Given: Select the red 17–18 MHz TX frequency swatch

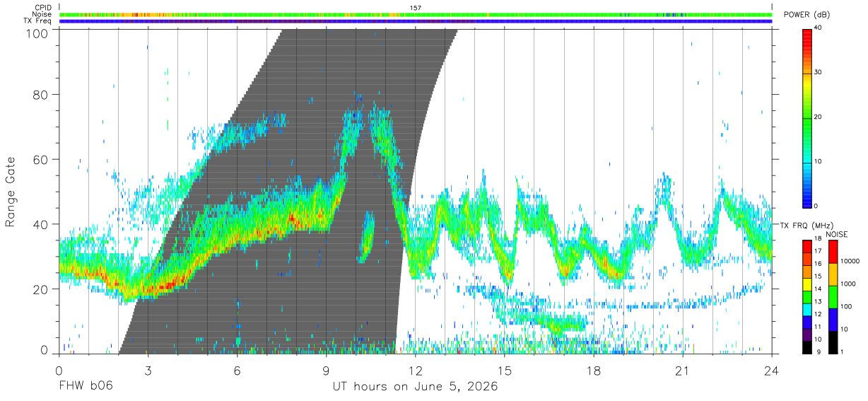Looking at the screenshot, I should coord(807,246).
